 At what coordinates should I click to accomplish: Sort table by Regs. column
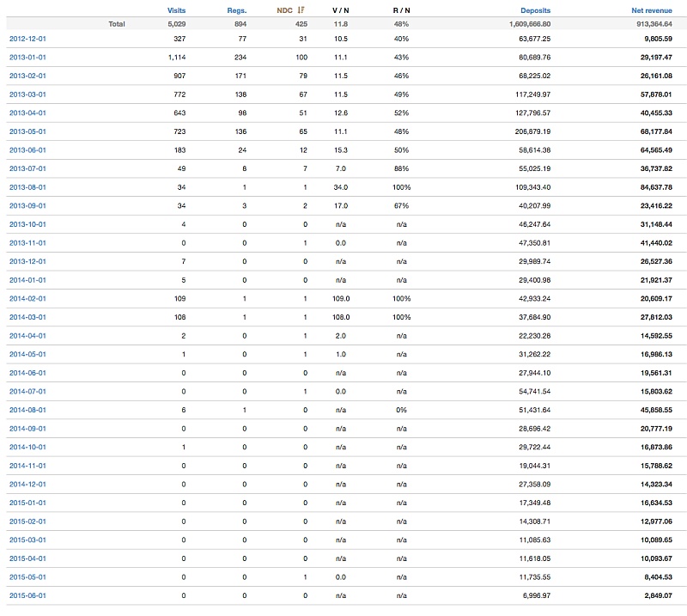coord(236,10)
